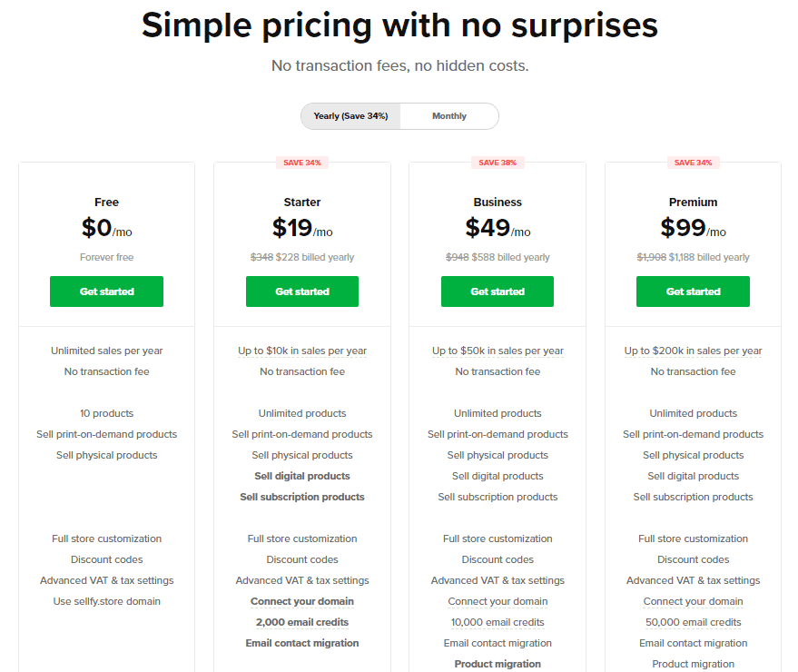Select Yearly (Save 34%) billing option
This screenshot has height=672, width=798.
click(x=350, y=116)
